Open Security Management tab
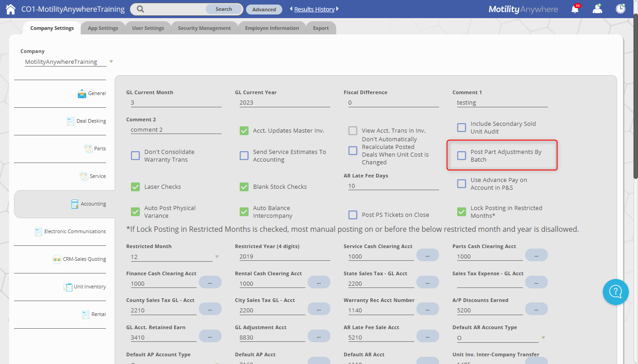638x364 pixels. 204,28
